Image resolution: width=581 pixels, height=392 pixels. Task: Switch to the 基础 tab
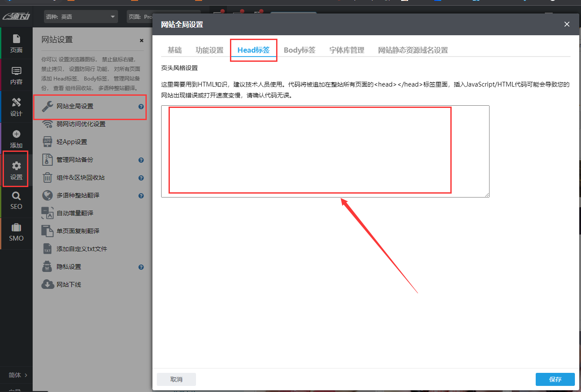(174, 50)
